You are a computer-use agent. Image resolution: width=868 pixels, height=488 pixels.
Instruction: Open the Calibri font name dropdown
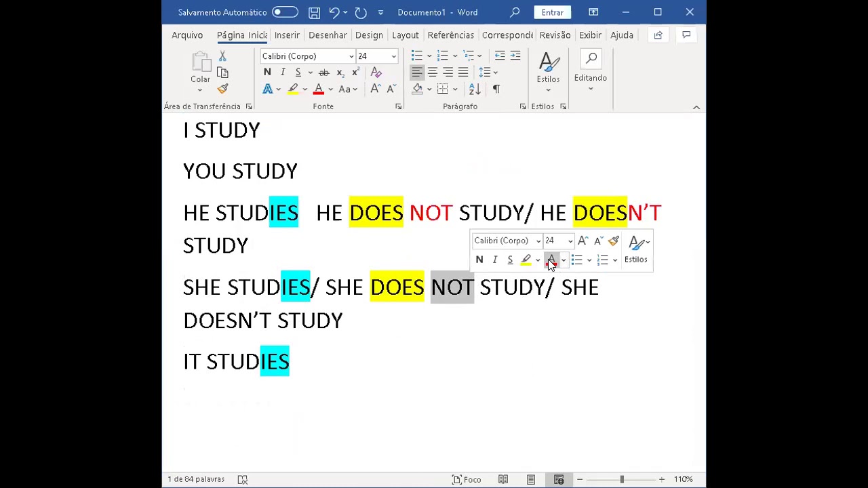click(x=351, y=56)
